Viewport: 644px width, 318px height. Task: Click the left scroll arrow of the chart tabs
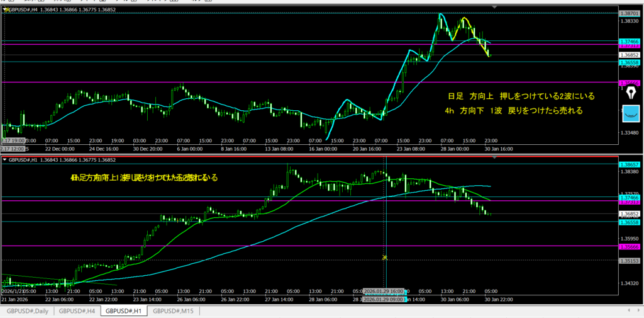click(628, 311)
